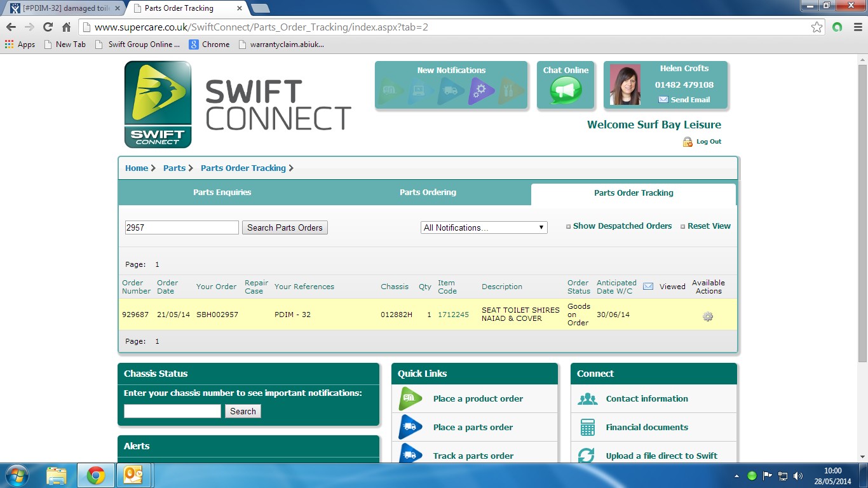Reload the page in Chrome
The height and width of the screenshot is (488, 868).
pos(48,27)
